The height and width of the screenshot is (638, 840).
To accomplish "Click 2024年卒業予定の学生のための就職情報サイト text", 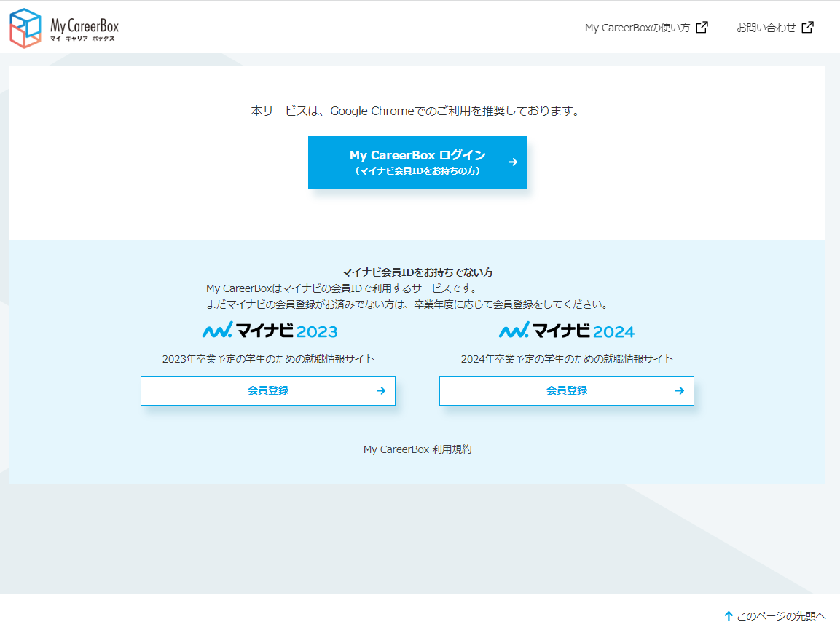I will [567, 359].
